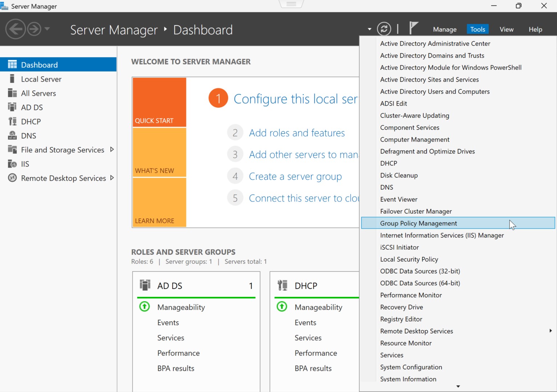Open the dropdown arrow left of Refresh

pyautogui.click(x=370, y=29)
